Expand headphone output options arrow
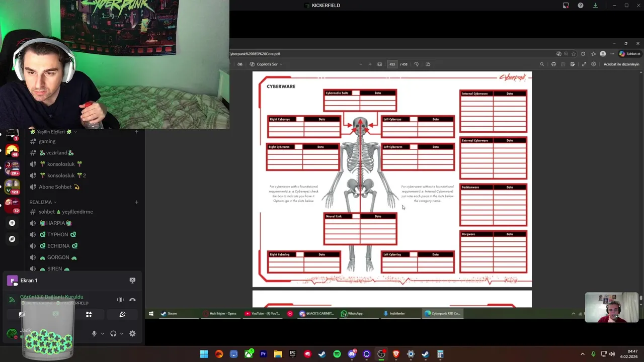Screen dimensions: 644x362 point(122,333)
